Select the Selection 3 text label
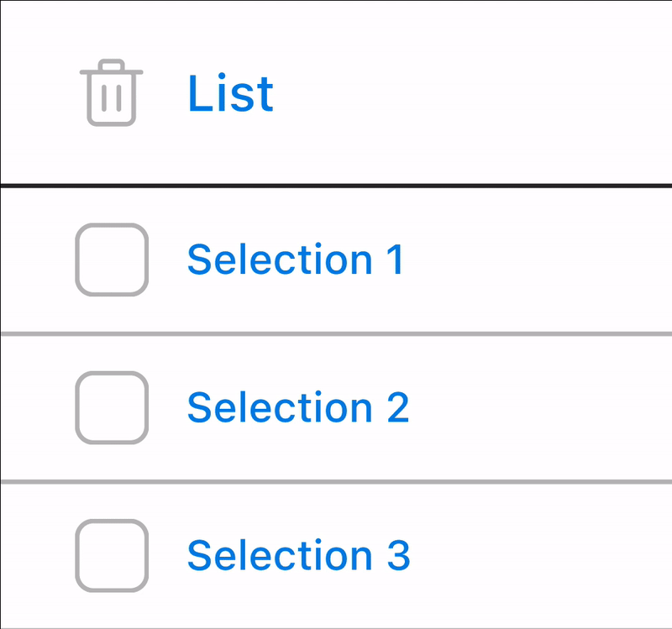 tap(299, 555)
